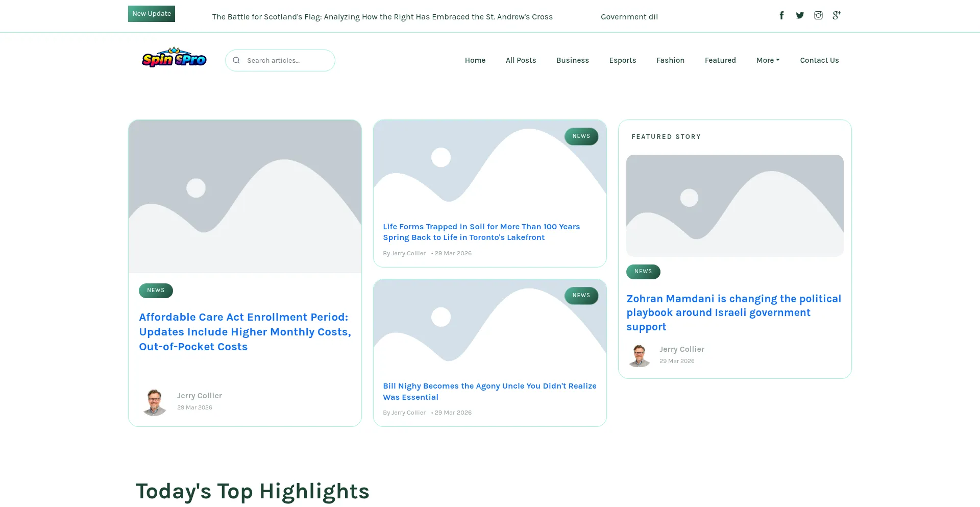
Task: Open Bill Nighy Agony Uncle article
Action: click(x=489, y=392)
